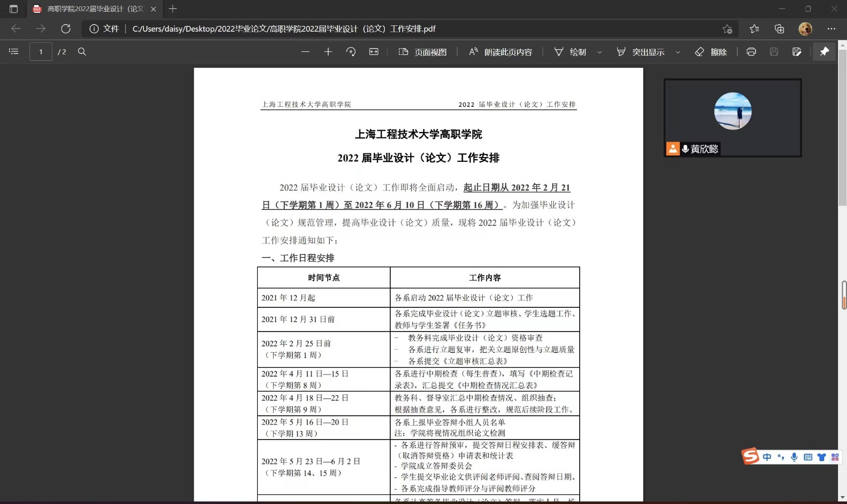Click the Sogou input method logo
Viewport: 847px width, 504px height.
pyautogui.click(x=750, y=456)
